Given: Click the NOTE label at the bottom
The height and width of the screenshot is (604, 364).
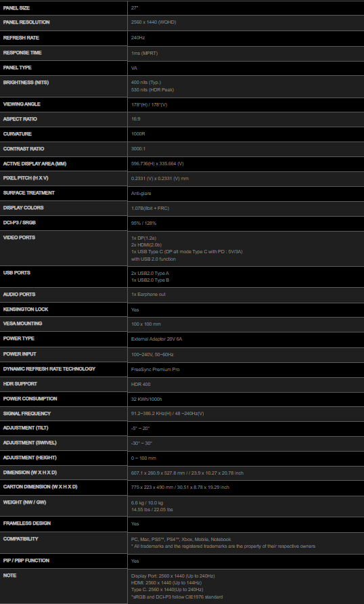Looking at the screenshot, I should click(9, 576).
